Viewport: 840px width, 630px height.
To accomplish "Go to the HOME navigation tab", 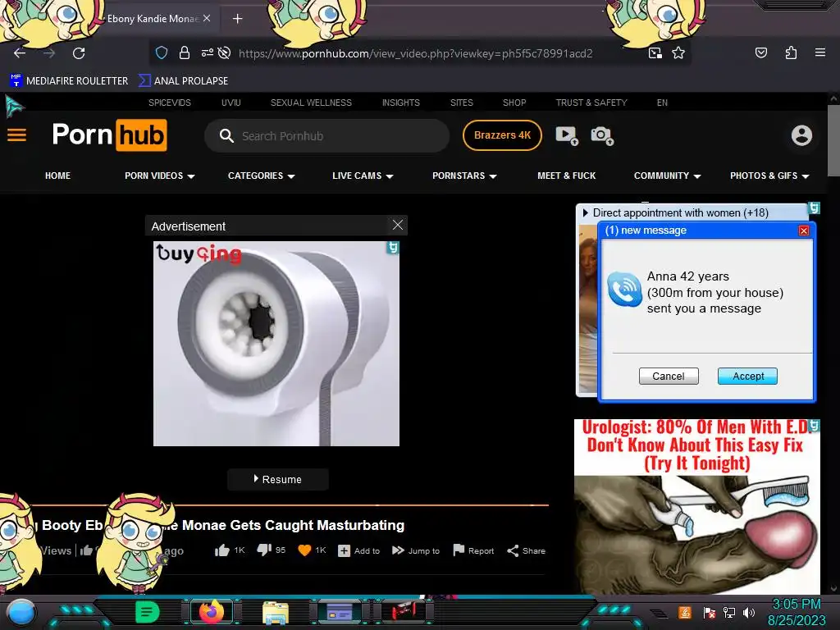I will click(x=58, y=176).
